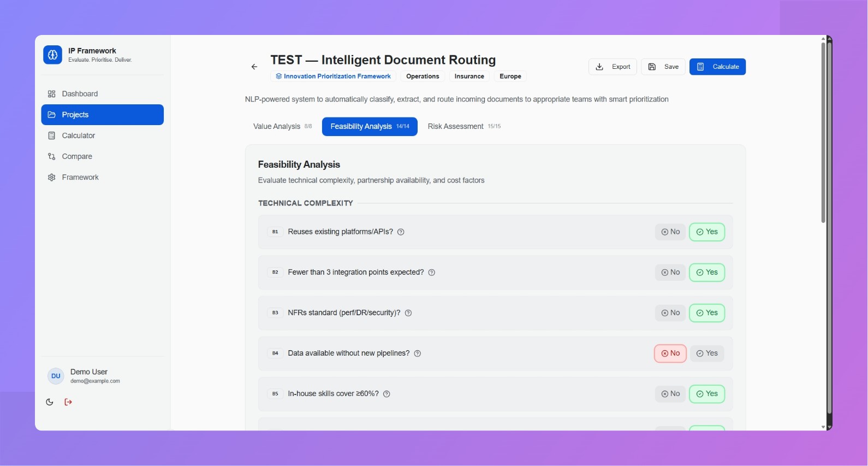
Task: Click the IP Framework brain logo
Action: (53, 55)
